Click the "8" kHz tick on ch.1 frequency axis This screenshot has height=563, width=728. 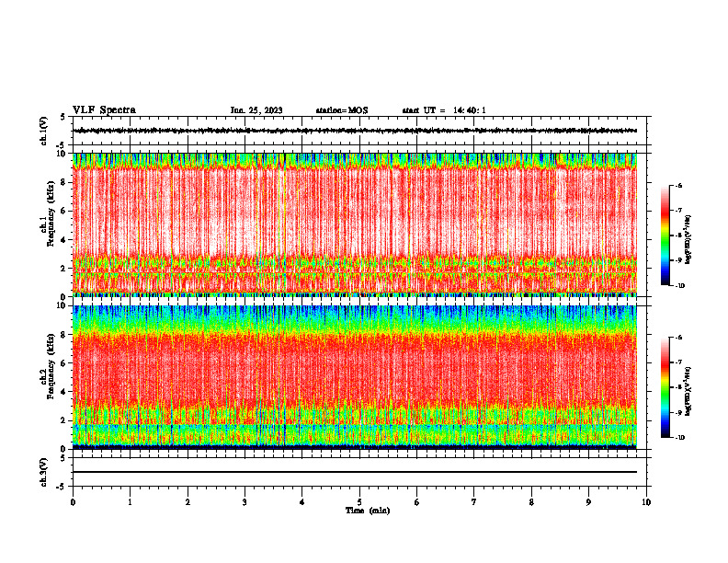tap(63, 182)
